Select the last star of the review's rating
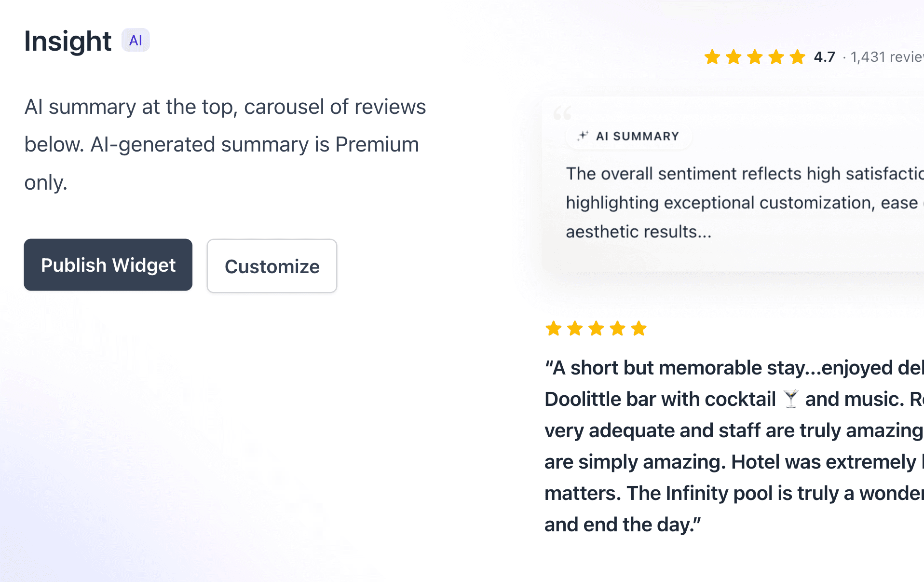 (x=639, y=329)
